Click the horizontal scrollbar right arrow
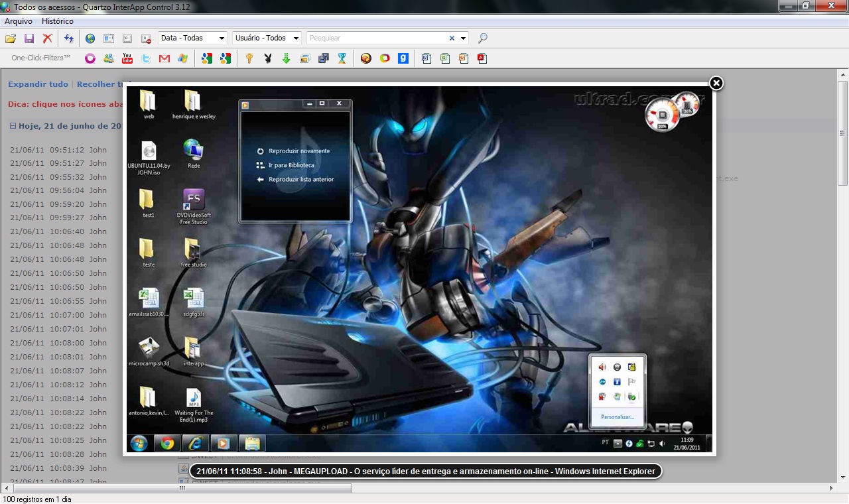 coord(832,487)
